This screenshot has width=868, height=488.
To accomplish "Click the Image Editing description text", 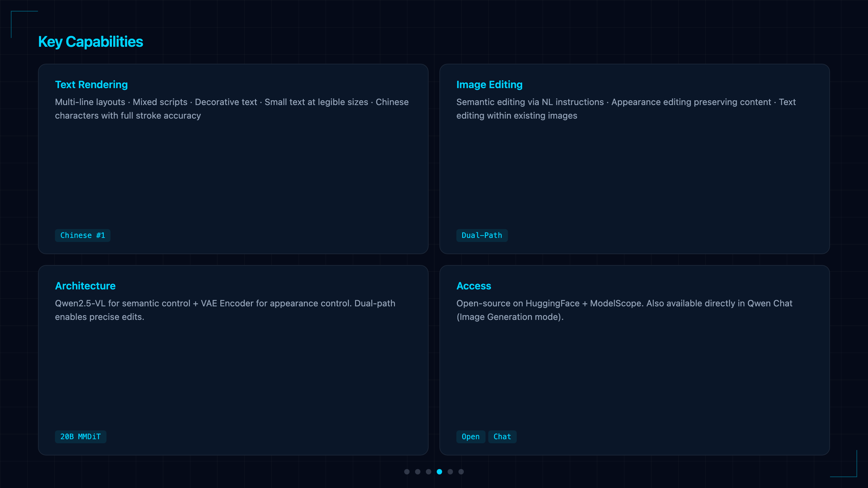I will point(626,109).
